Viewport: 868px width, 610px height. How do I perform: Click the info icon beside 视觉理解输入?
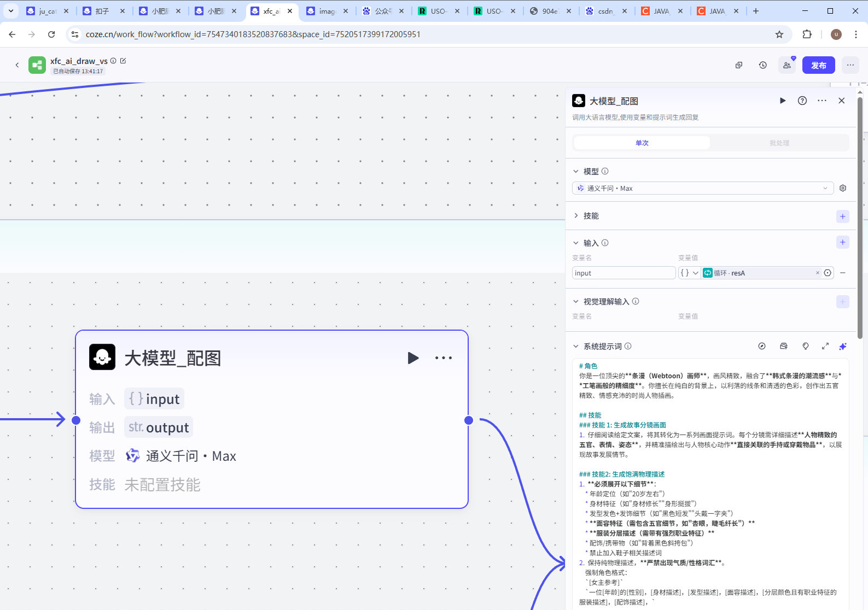(x=636, y=301)
